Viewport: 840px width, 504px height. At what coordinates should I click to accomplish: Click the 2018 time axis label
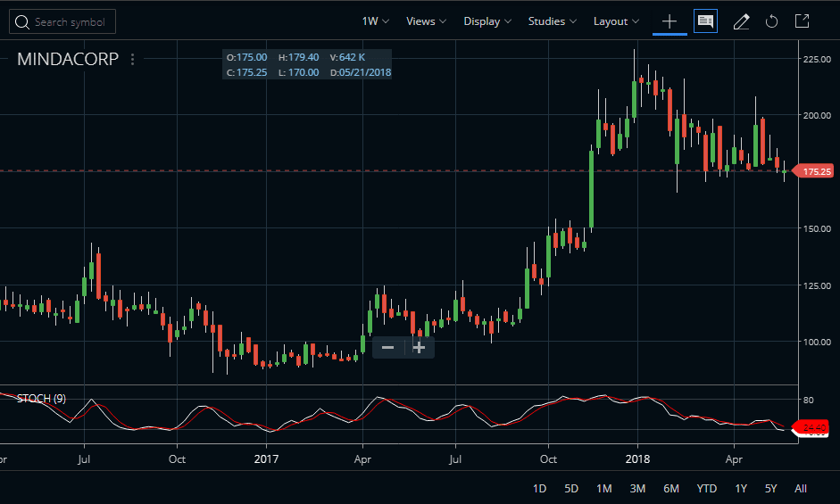click(x=637, y=459)
